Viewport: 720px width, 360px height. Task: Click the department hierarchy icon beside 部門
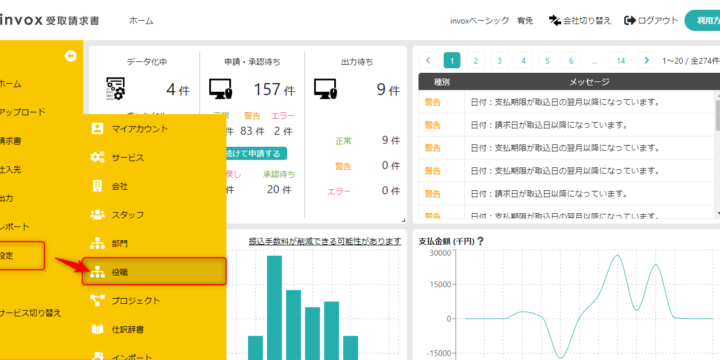(x=97, y=243)
